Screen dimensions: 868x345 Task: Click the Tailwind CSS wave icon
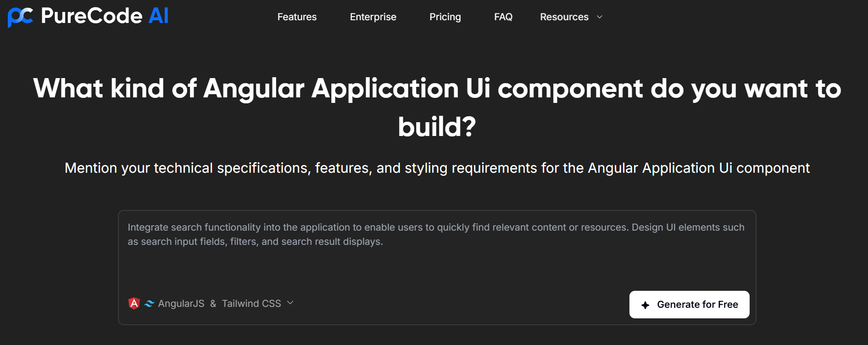[149, 304]
